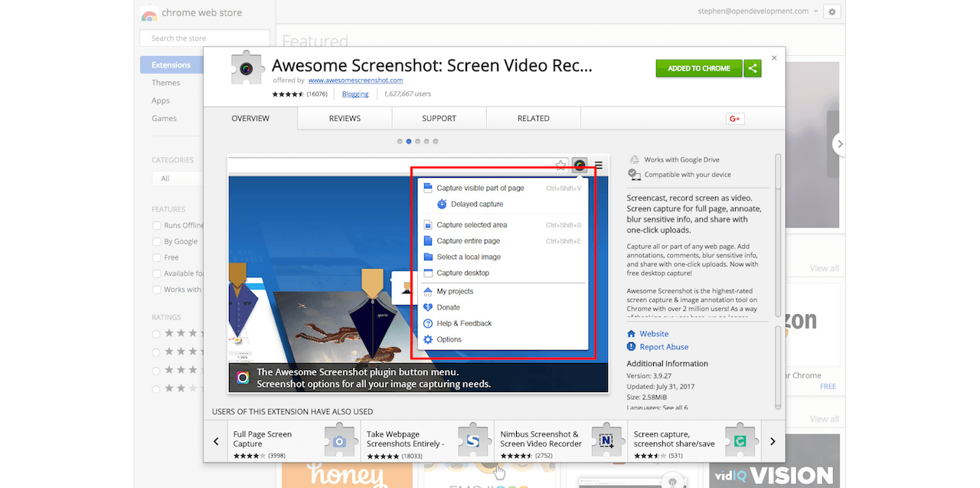The image size is (980, 488).
Task: Select Games in the store sidebar
Action: click(164, 118)
